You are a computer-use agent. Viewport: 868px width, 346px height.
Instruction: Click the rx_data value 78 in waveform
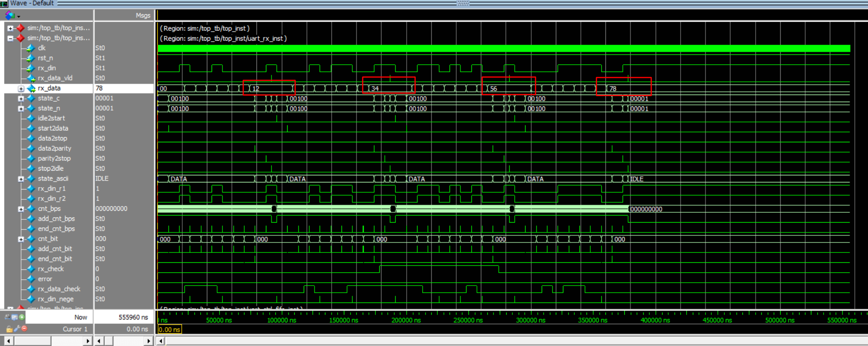(613, 89)
